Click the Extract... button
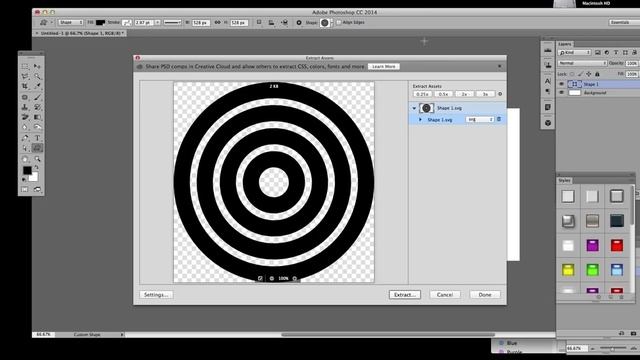The height and width of the screenshot is (360, 640). click(404, 295)
